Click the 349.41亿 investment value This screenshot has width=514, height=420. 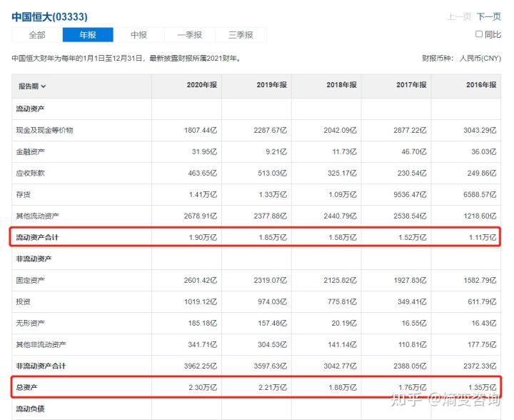(x=412, y=301)
